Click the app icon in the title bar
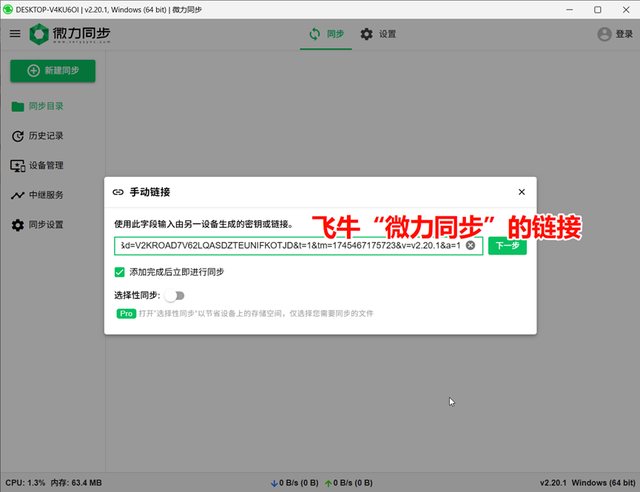The height and width of the screenshot is (492, 640). pyautogui.click(x=8, y=9)
